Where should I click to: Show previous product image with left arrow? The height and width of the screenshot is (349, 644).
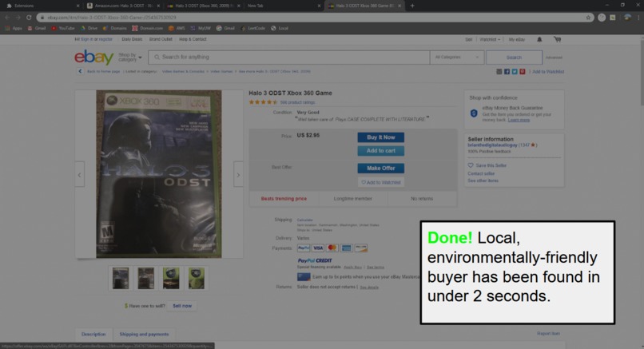(80, 175)
